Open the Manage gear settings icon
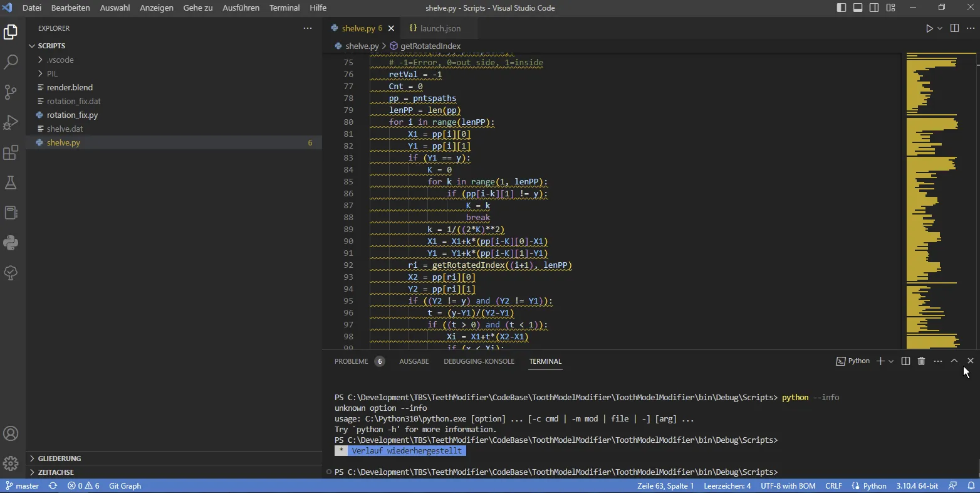Screen dimensions: 980x493 point(11,464)
